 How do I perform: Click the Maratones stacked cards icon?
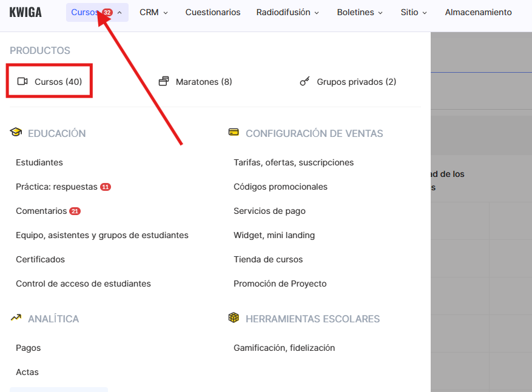[x=164, y=82]
